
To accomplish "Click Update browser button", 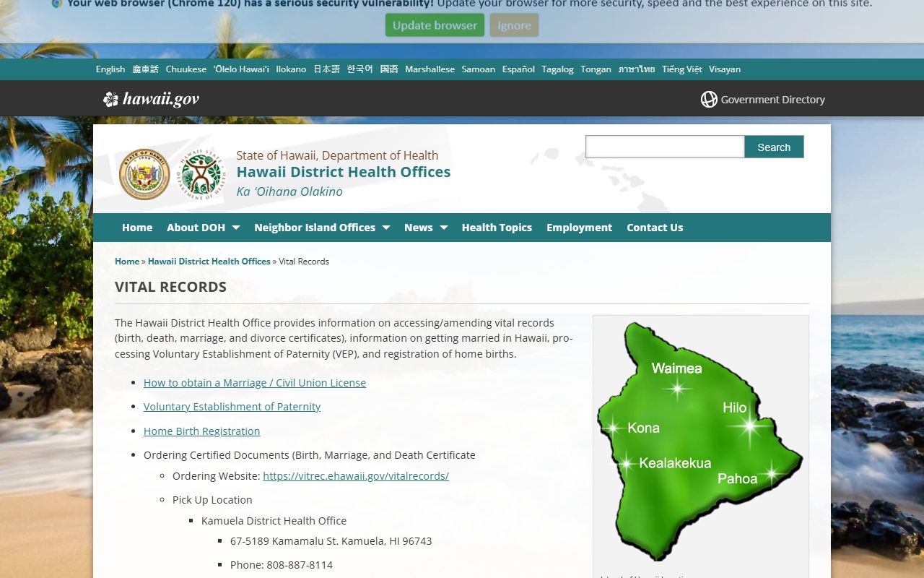I will (x=435, y=25).
